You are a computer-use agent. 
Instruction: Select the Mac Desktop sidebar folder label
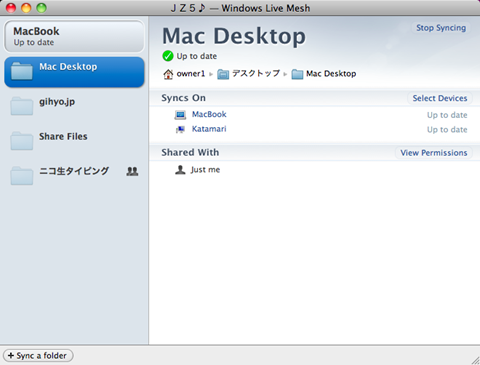(68, 67)
